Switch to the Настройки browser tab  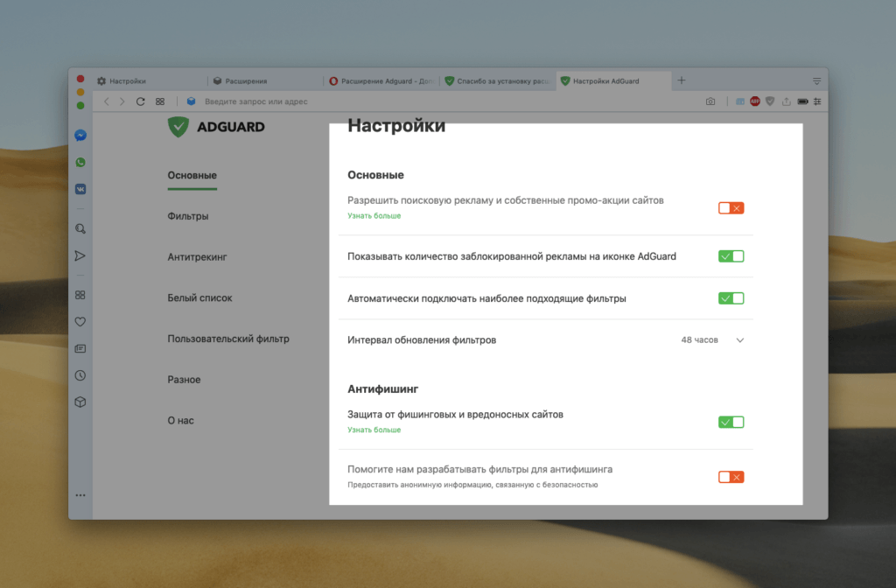pyautogui.click(x=150, y=81)
